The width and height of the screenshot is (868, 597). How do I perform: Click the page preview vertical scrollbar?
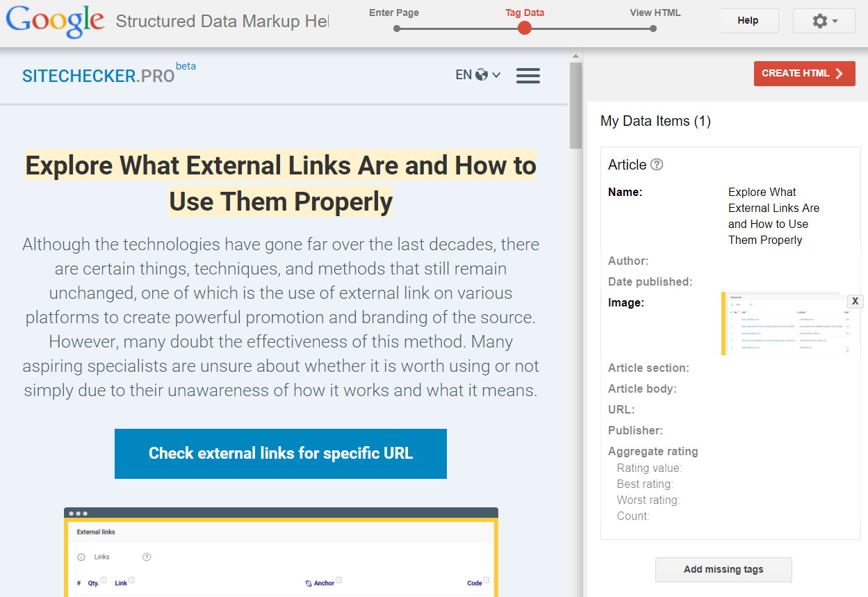[x=575, y=104]
